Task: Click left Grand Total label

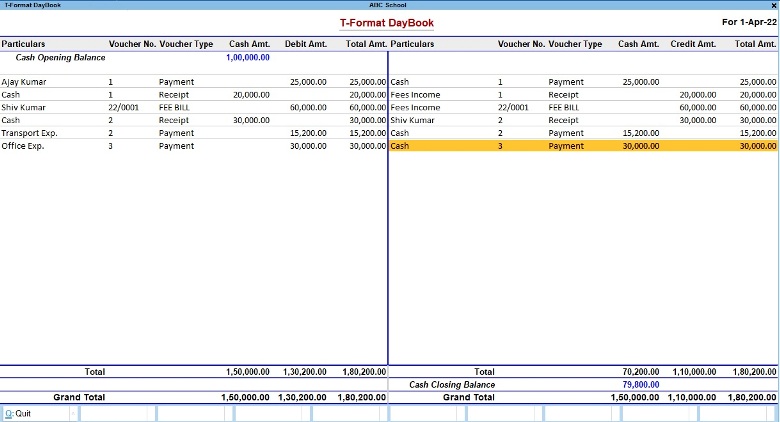Action: coord(79,398)
